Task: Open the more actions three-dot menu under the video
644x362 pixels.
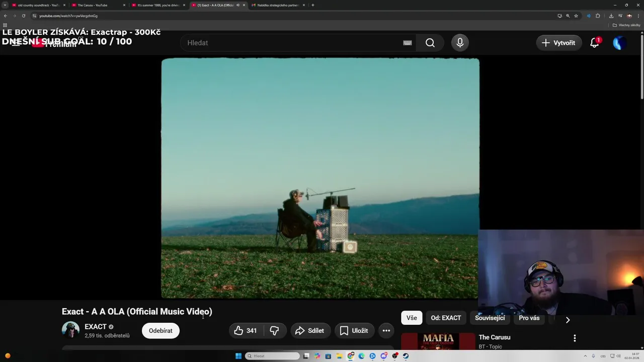Action: pyautogui.click(x=386, y=330)
